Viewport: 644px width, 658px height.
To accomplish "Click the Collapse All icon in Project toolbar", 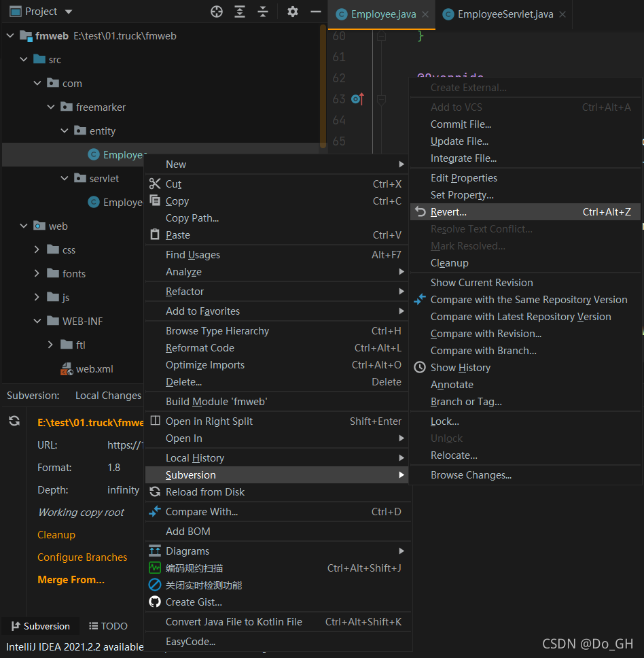I will [262, 12].
